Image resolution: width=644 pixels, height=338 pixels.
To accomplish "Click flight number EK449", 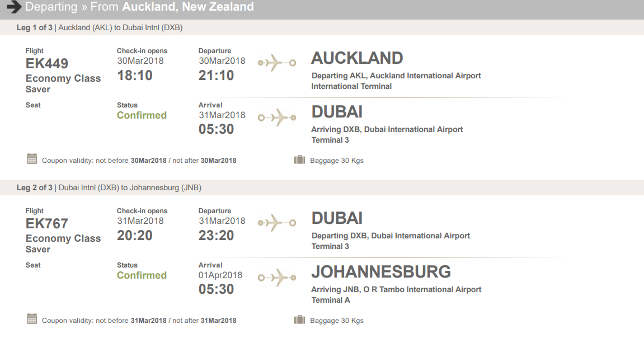I will click(x=47, y=64).
